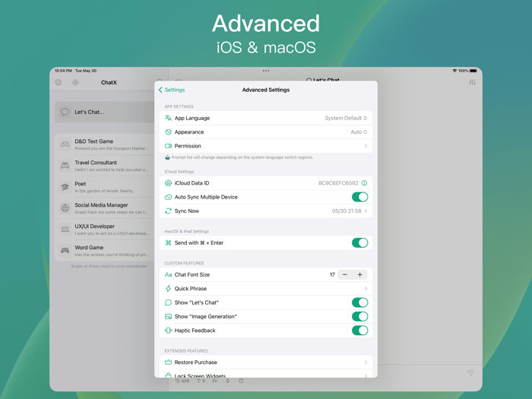This screenshot has width=532, height=399.
Task: Open Poet chat in sidebar
Action: click(x=105, y=187)
